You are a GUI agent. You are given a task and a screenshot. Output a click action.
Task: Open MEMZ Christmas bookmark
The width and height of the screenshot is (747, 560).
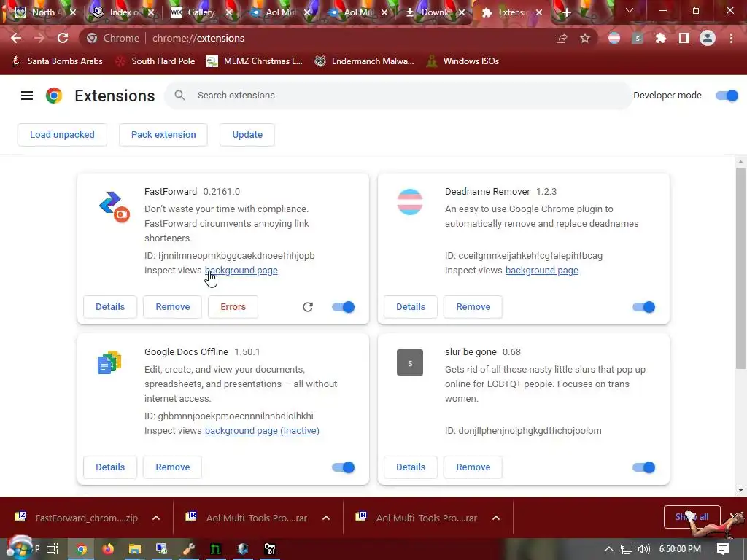point(255,61)
